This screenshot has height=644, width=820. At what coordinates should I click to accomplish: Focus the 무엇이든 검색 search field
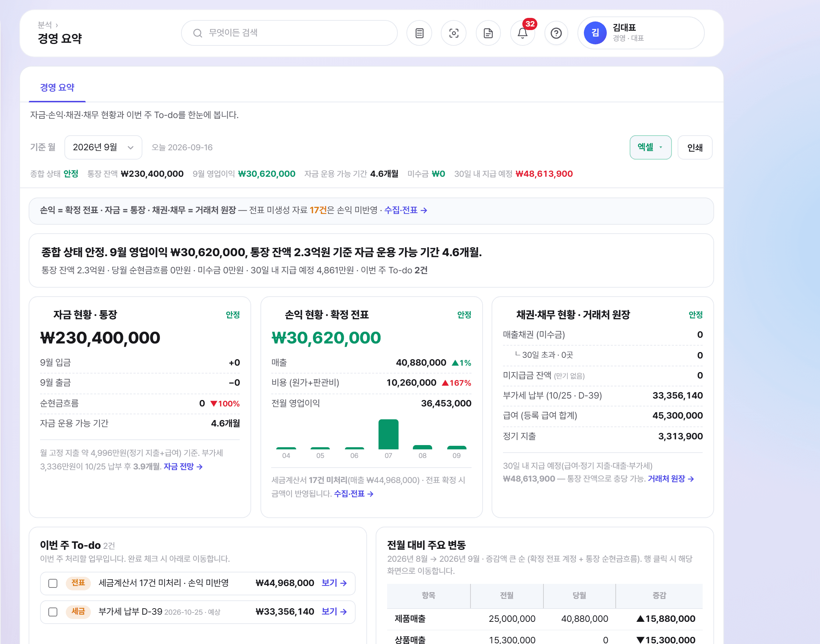(289, 33)
